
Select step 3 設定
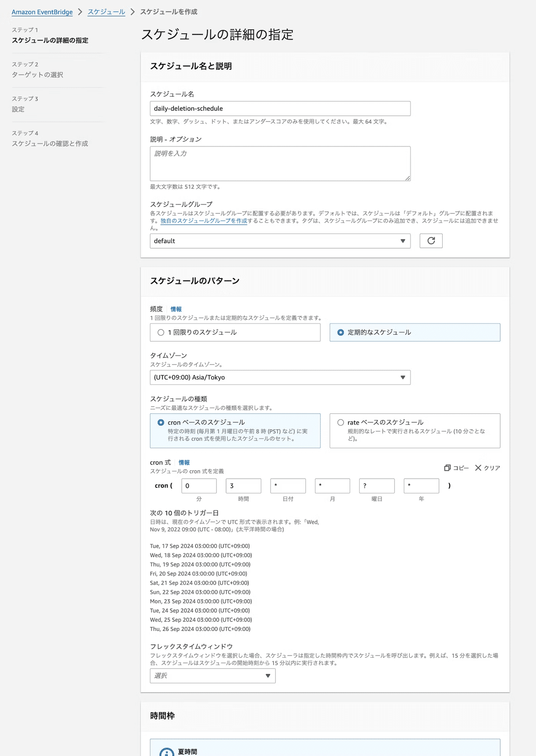click(x=18, y=109)
